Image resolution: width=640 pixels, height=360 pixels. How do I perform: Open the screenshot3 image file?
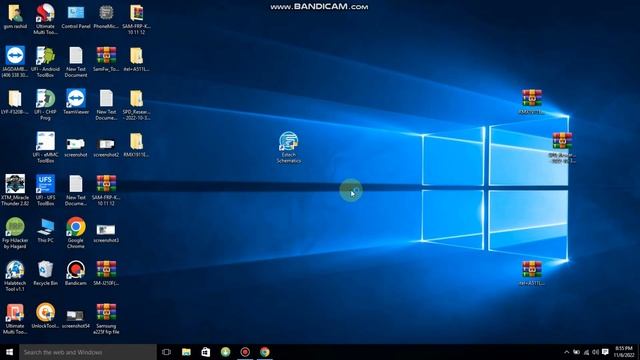tap(106, 233)
